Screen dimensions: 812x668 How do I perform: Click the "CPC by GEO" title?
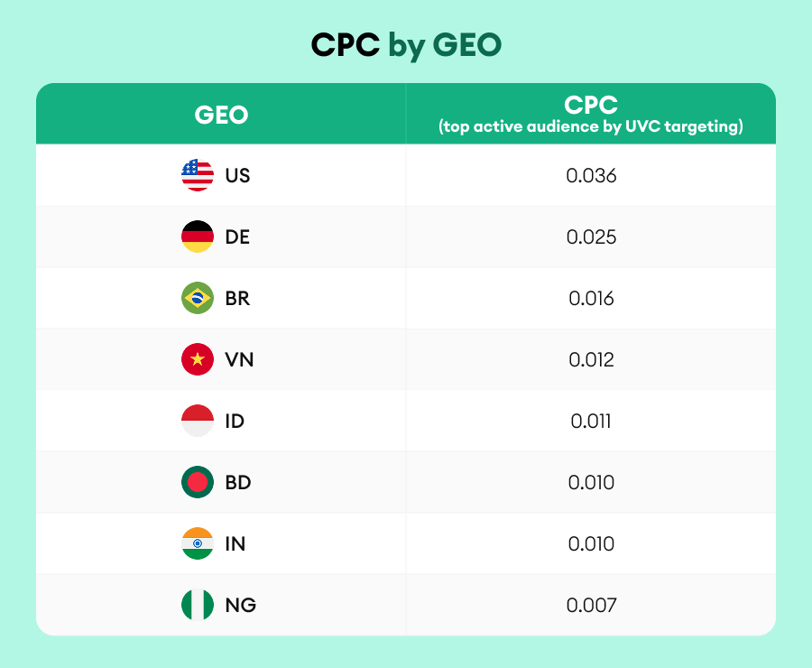tap(406, 44)
